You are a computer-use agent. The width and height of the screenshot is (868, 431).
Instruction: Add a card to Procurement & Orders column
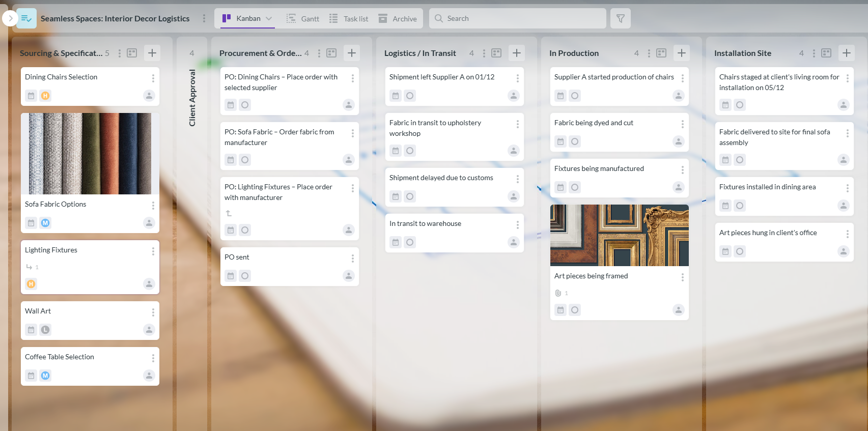click(352, 53)
